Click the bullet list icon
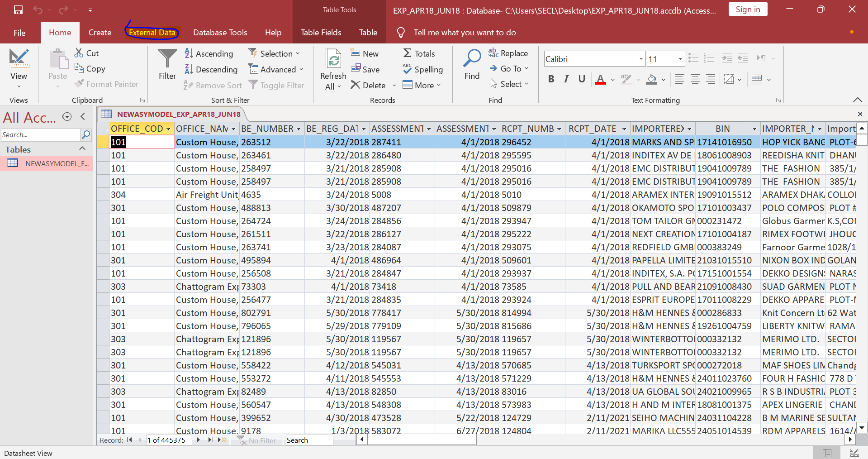The height and width of the screenshot is (459, 868). tap(693, 58)
